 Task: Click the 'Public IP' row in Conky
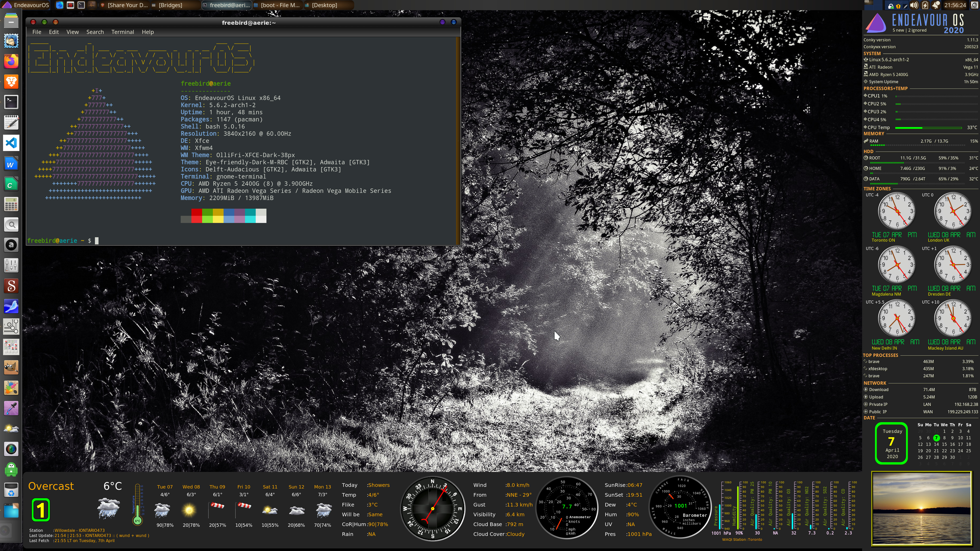pyautogui.click(x=921, y=411)
